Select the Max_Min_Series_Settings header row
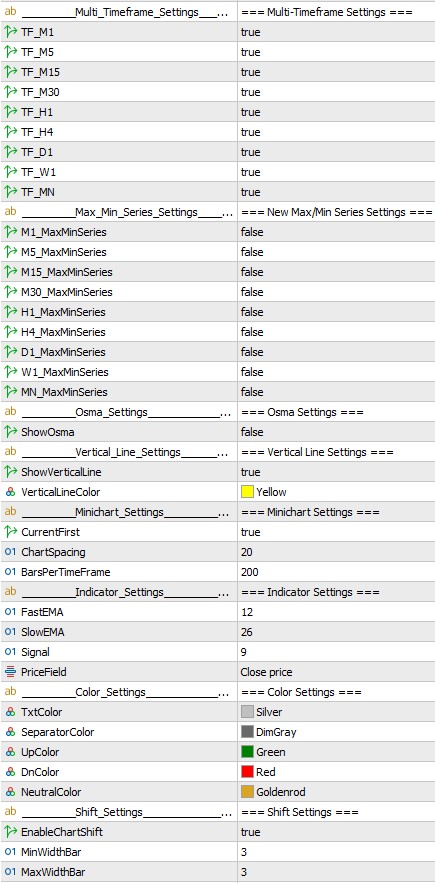Image resolution: width=435 pixels, height=883 pixels. (x=218, y=212)
